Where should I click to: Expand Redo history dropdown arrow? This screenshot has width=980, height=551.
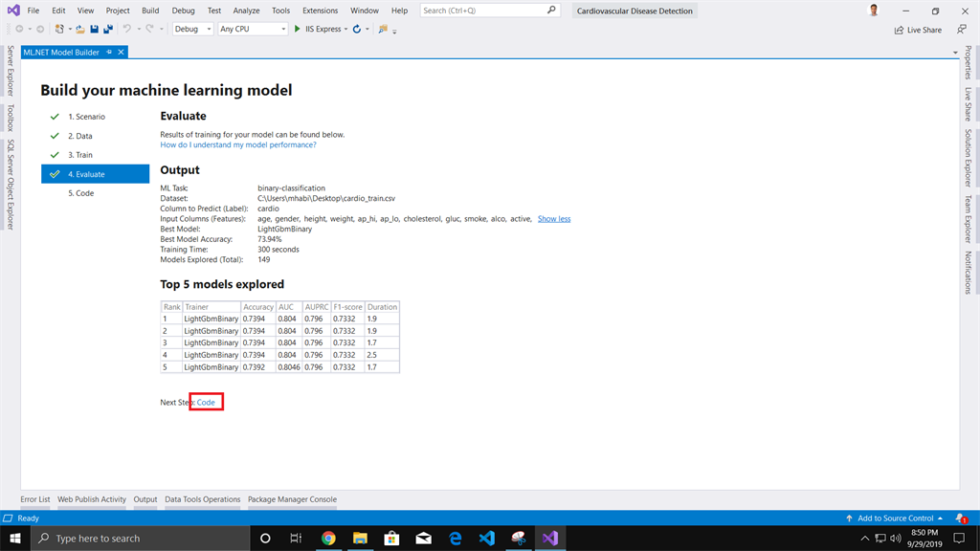pos(161,30)
